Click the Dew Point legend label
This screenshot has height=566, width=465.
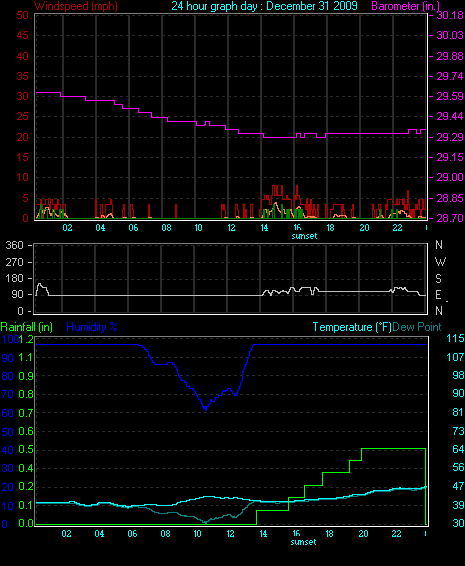click(417, 327)
